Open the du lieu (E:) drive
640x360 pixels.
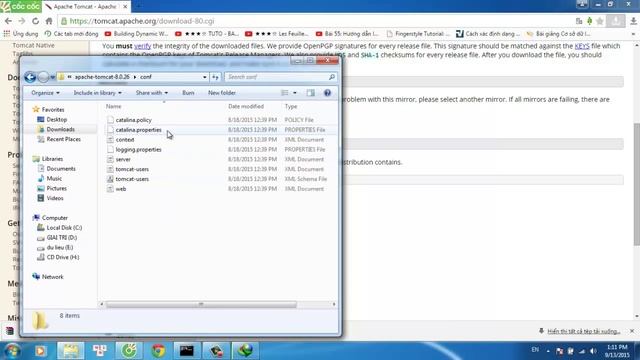pyautogui.click(x=60, y=247)
